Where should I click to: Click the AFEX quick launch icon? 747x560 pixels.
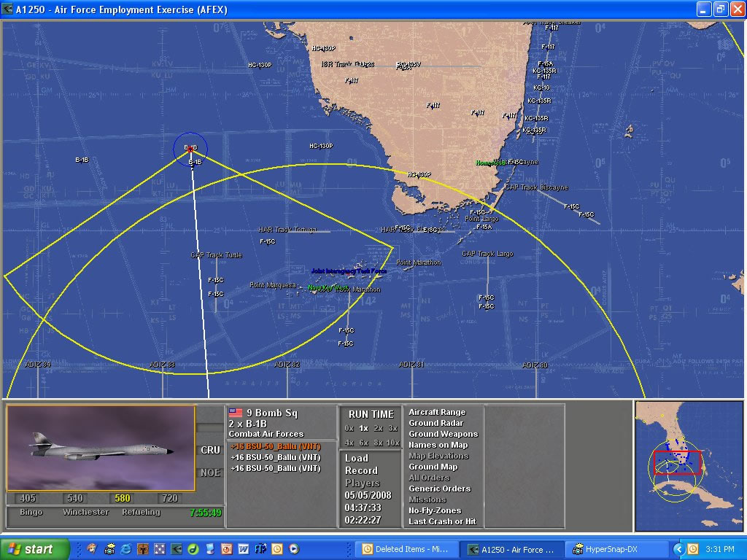click(176, 549)
